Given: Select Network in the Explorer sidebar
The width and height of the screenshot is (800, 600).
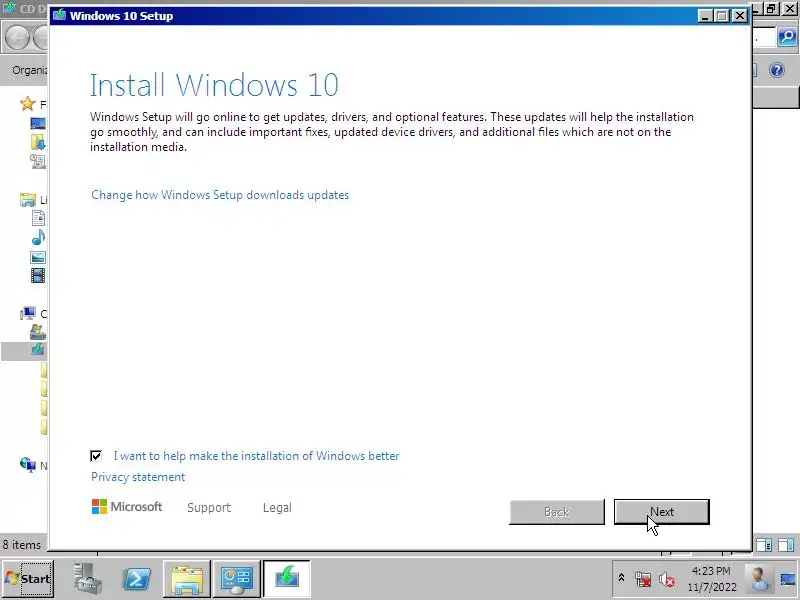Looking at the screenshot, I should click(x=28, y=464).
